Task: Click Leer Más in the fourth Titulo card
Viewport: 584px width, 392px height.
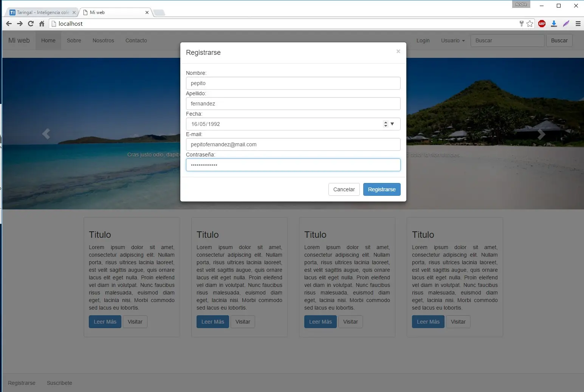Action: coord(428,322)
